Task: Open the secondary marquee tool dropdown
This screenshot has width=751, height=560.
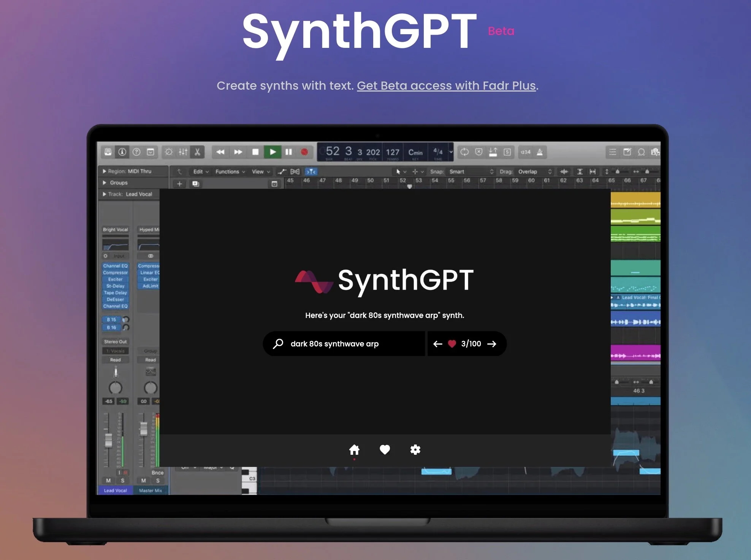Action: click(x=418, y=172)
